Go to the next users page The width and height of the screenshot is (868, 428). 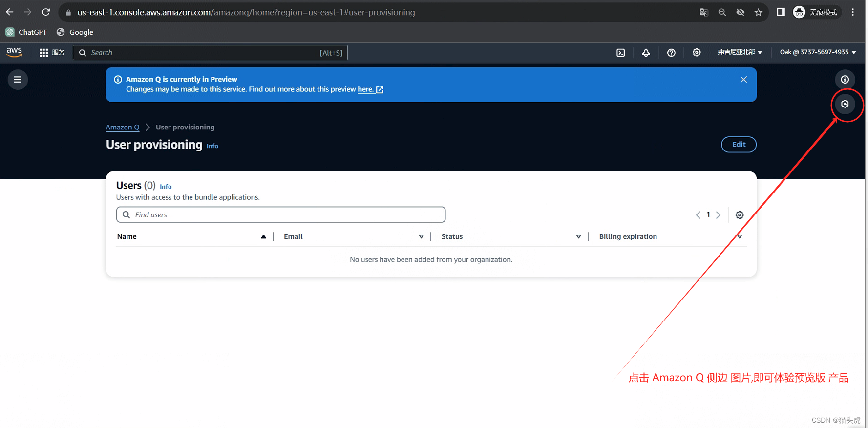pos(718,215)
